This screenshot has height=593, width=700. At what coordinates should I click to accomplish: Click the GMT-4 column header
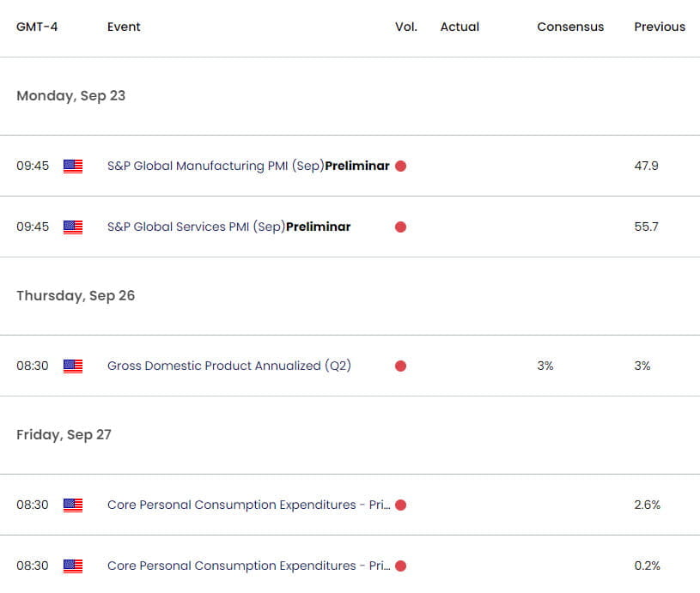tap(37, 27)
